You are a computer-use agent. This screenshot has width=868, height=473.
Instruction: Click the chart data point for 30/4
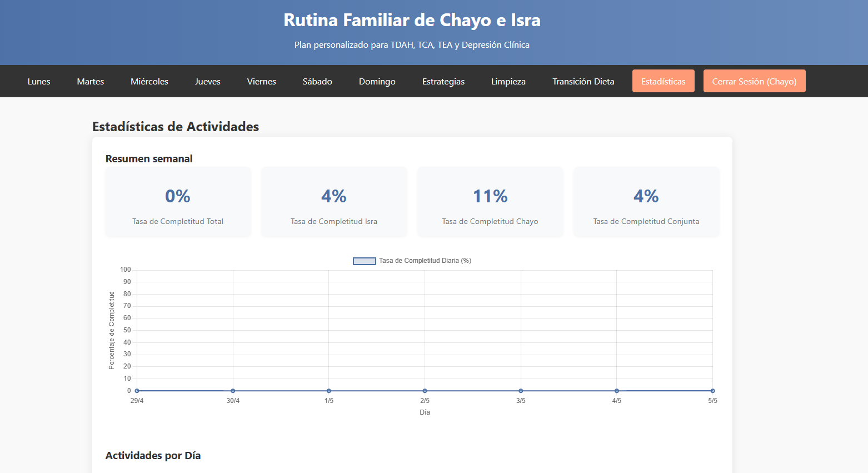pos(233,391)
